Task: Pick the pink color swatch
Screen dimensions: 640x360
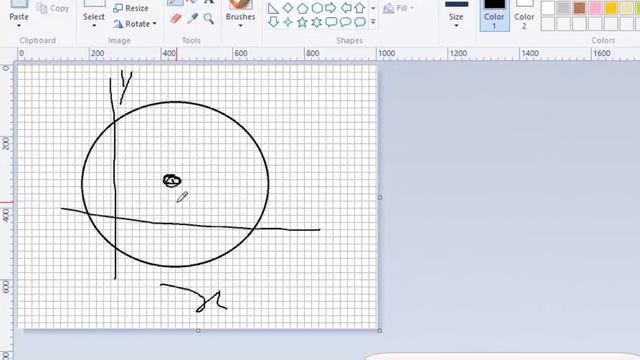Action: point(595,8)
